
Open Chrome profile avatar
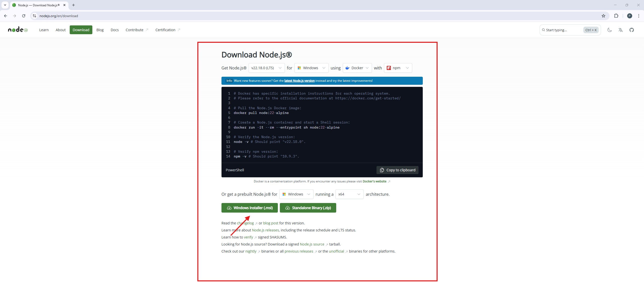pos(629,16)
